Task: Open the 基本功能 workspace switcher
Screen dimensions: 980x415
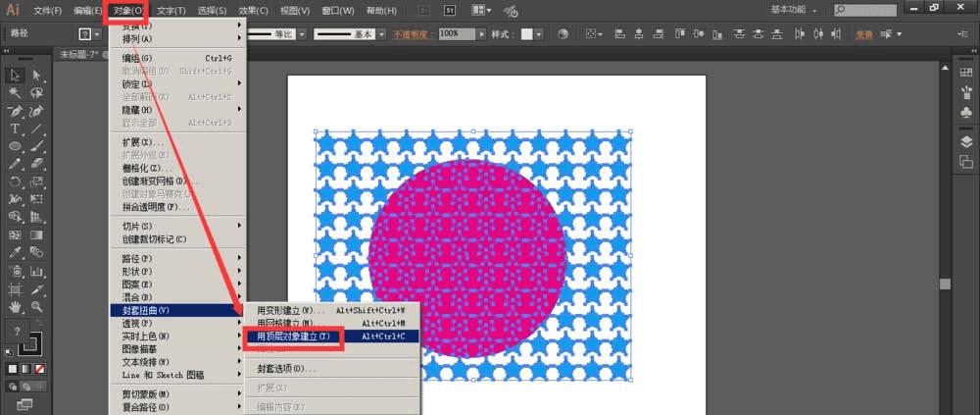Action: (794, 10)
